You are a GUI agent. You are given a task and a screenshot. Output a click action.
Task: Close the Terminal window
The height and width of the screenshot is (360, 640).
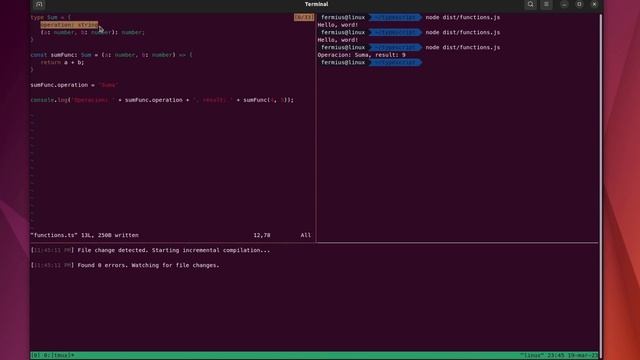point(594,4)
